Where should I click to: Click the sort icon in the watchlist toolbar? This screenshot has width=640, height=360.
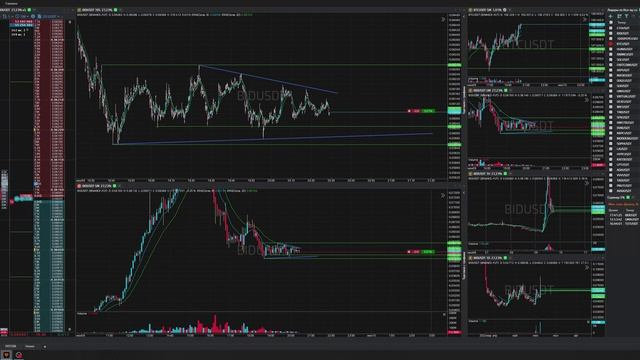(619, 16)
